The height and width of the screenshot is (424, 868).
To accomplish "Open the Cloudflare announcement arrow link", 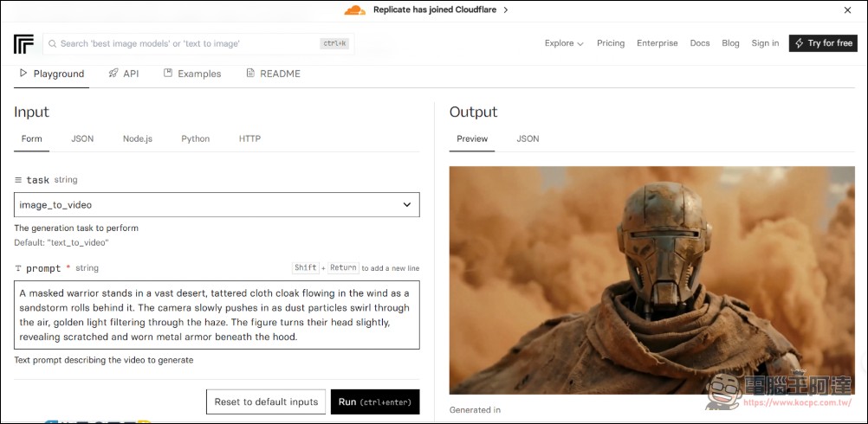I will tap(506, 10).
